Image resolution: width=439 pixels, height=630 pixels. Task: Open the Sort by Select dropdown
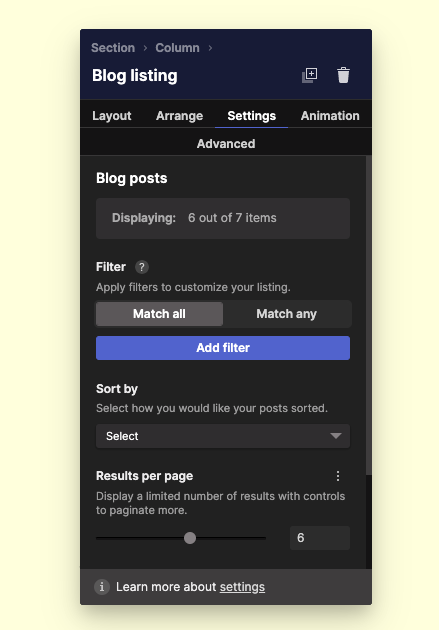coord(223,436)
